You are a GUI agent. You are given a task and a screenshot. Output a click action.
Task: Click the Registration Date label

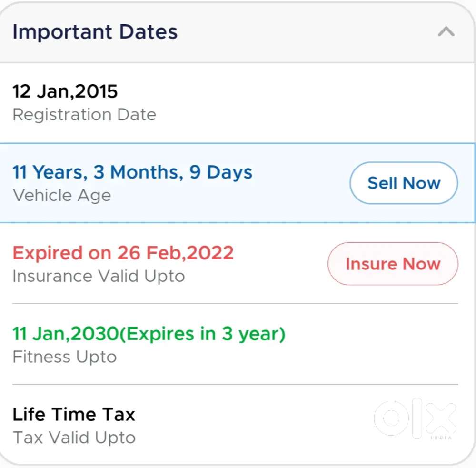click(84, 115)
